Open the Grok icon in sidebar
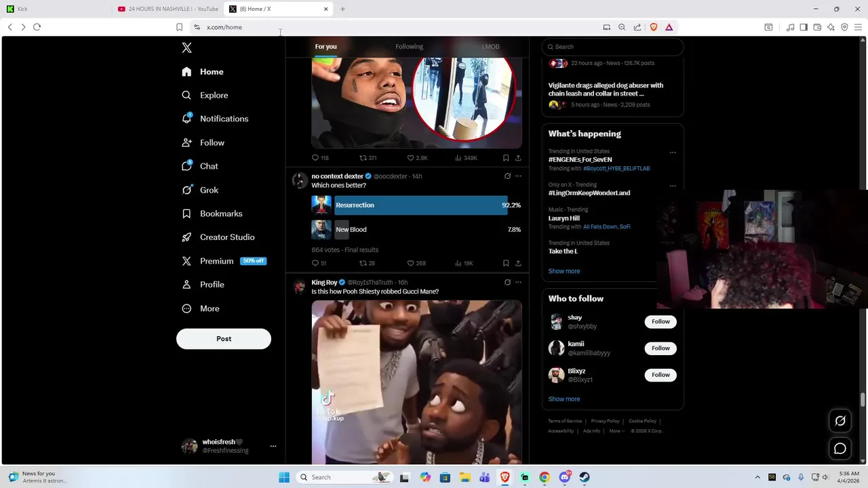The image size is (868, 488). [x=186, y=190]
